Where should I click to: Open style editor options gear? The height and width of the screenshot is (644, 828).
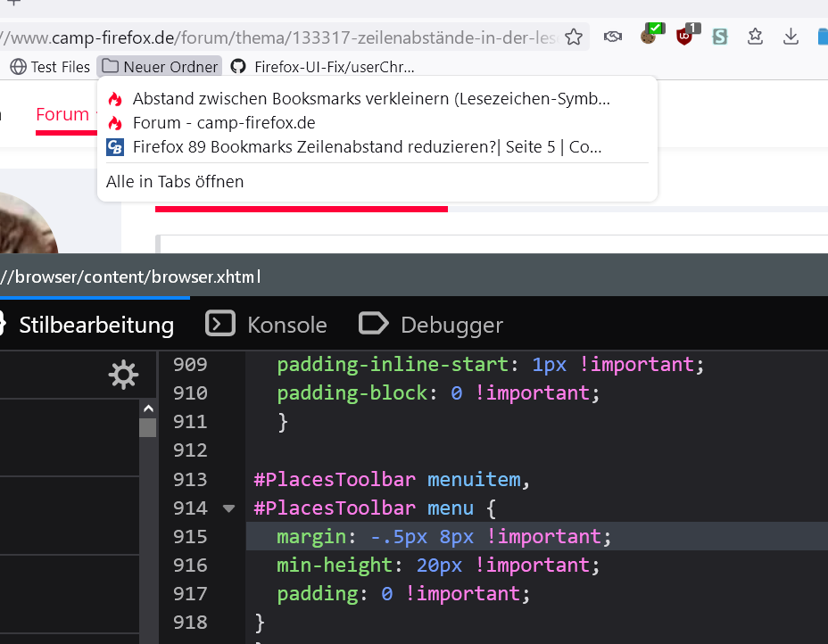(x=123, y=376)
